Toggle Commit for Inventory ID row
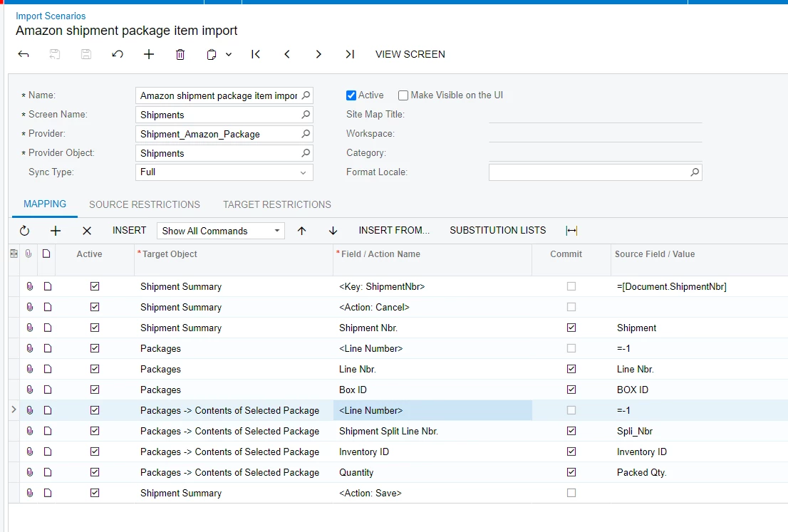Viewport: 788px width, 532px height. pos(571,452)
